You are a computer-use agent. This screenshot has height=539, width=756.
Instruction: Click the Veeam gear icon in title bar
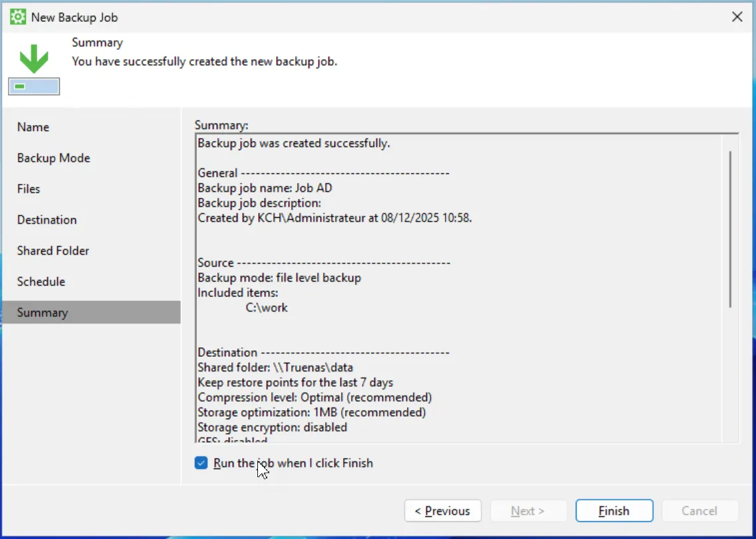18,17
